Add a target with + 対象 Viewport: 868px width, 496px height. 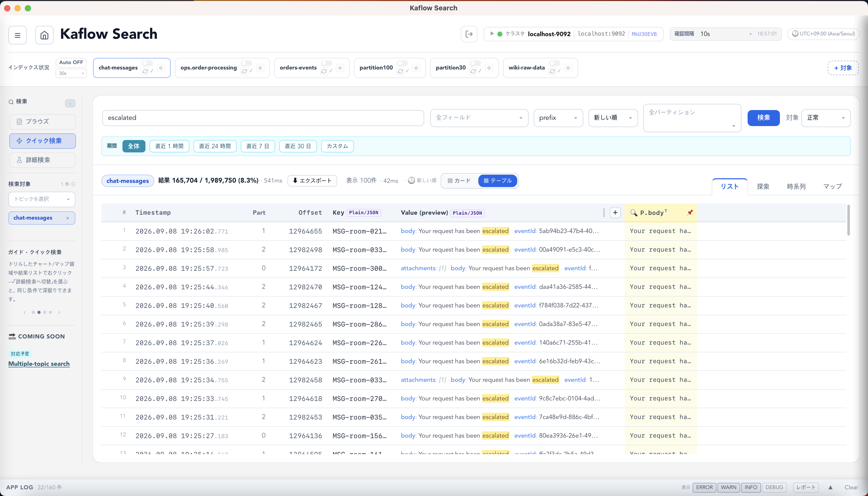tap(843, 68)
